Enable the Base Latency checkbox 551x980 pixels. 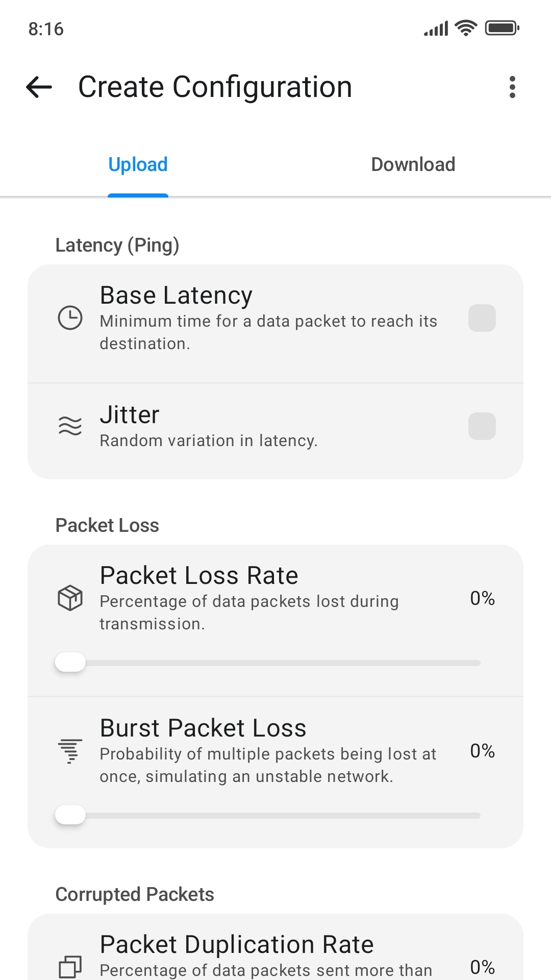pos(482,318)
